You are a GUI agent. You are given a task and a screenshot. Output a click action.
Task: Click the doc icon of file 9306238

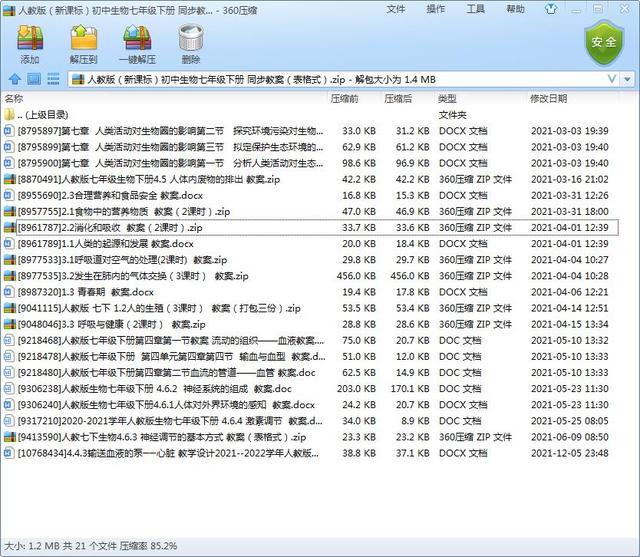9,388
